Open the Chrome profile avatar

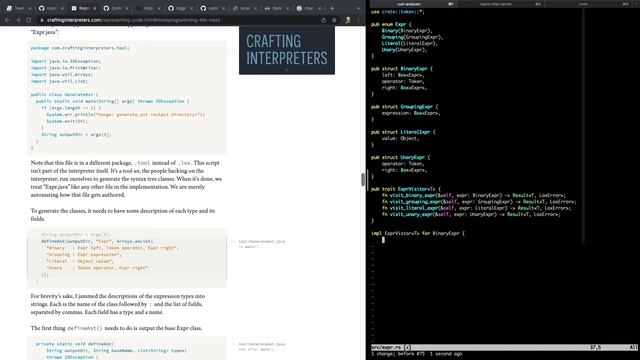pos(348,20)
